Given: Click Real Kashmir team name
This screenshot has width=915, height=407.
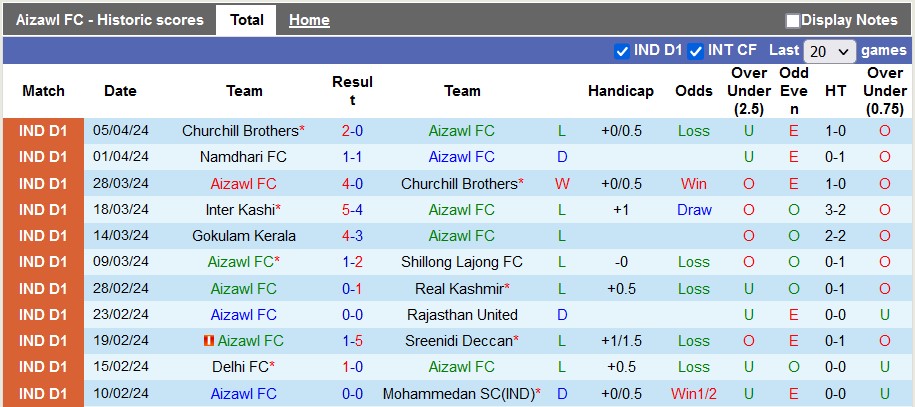Looking at the screenshot, I should point(458,288).
